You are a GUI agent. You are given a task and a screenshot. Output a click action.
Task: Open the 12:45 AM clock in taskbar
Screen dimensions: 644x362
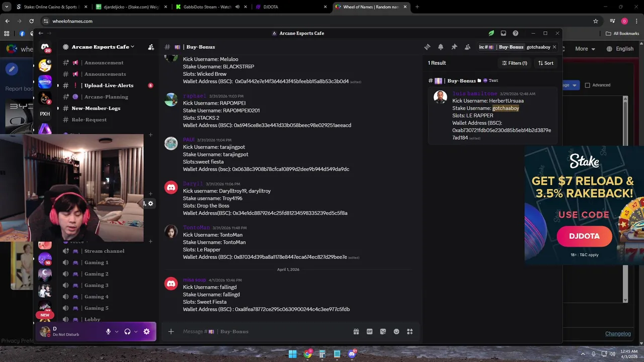[x=629, y=354]
